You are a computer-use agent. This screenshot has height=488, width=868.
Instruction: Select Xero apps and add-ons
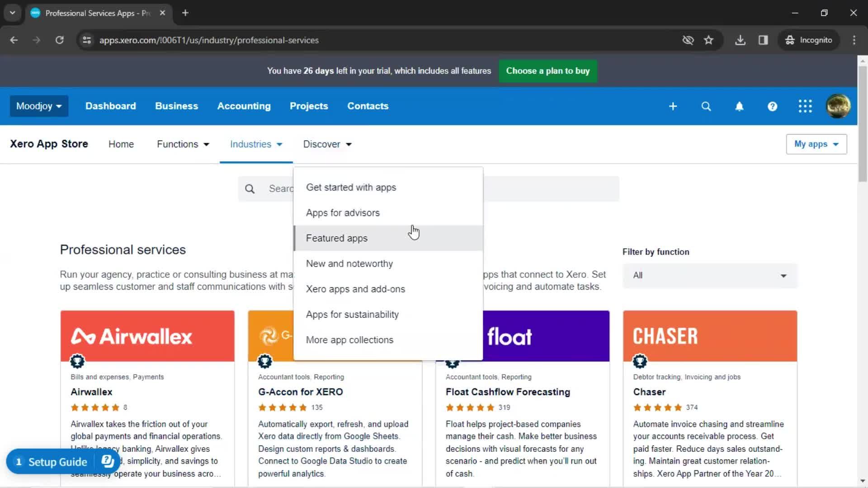coord(388,289)
